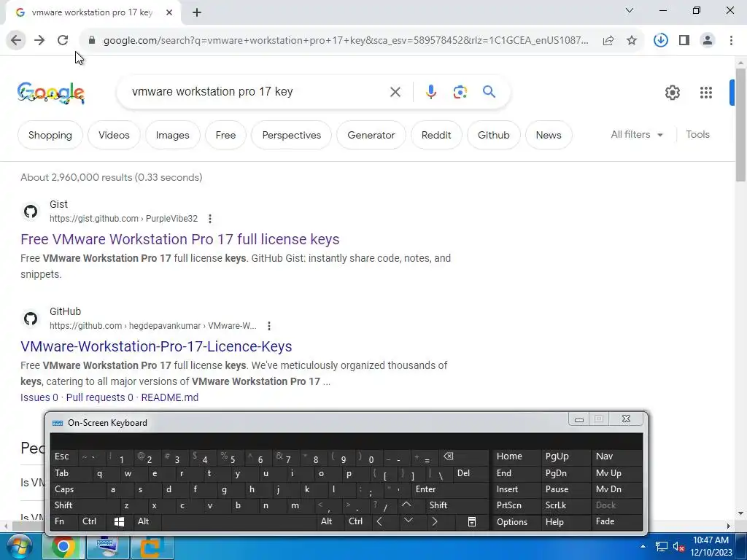Screen dimensions: 747x560
Task: Open VMware-Workstation-Pro-17-Licence-Keys result
Action: point(156,346)
